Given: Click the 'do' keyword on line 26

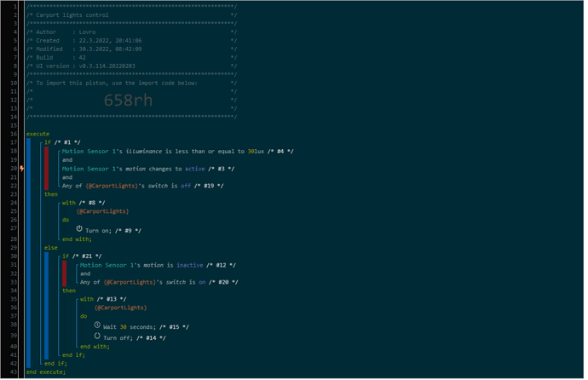Looking at the screenshot, I should click(x=66, y=220).
